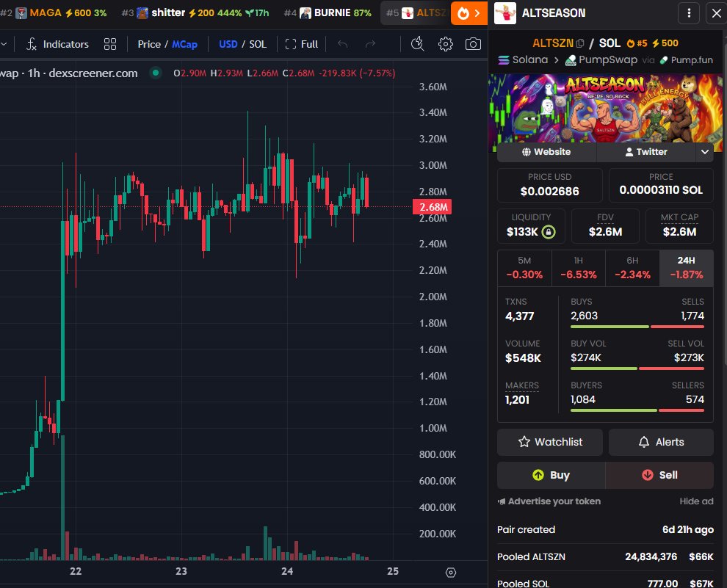Click the buy vol versus sell vol bar
Viewport: 727px width, 588px height.
tap(637, 369)
